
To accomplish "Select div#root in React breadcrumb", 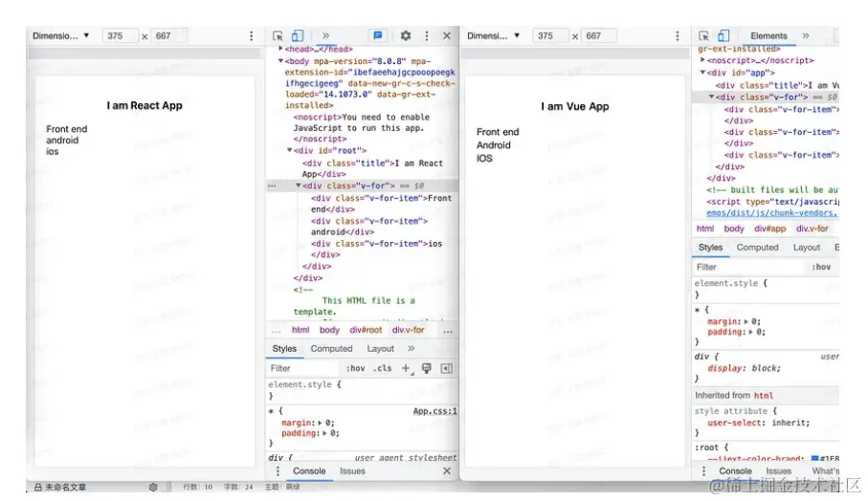I will pos(366,330).
